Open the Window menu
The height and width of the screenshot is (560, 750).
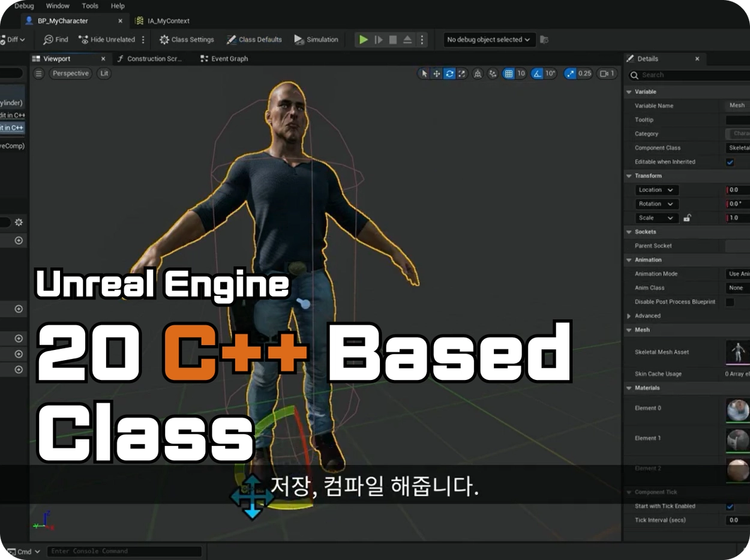(58, 6)
